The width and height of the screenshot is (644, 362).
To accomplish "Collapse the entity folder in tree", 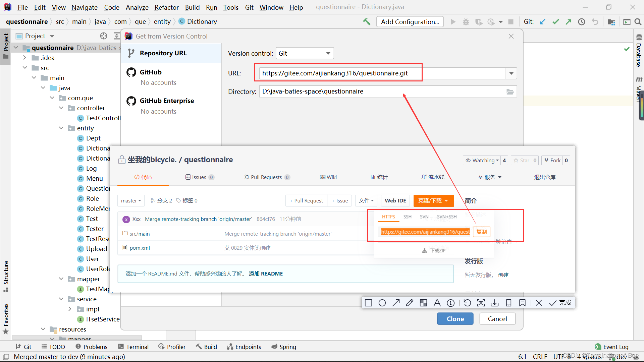I will pyautogui.click(x=61, y=128).
